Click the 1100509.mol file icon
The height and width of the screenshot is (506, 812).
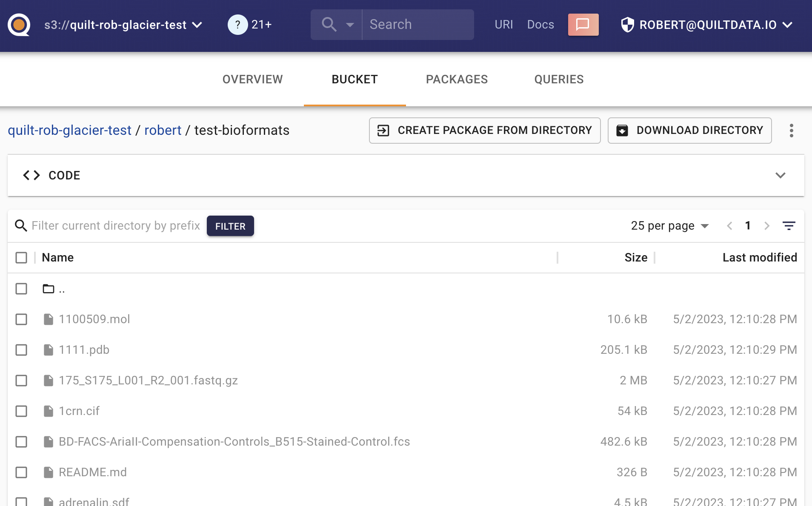[49, 319]
